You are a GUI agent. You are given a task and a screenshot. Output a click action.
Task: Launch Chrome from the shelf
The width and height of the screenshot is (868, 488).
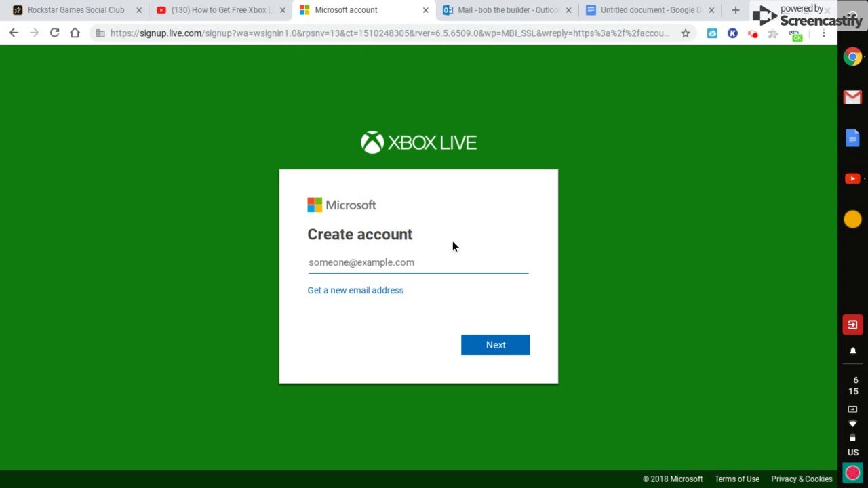click(853, 57)
